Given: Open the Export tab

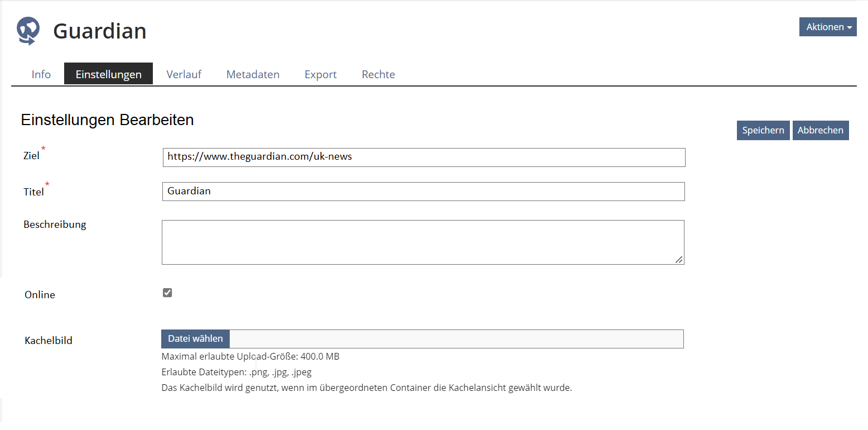Looking at the screenshot, I should point(321,74).
